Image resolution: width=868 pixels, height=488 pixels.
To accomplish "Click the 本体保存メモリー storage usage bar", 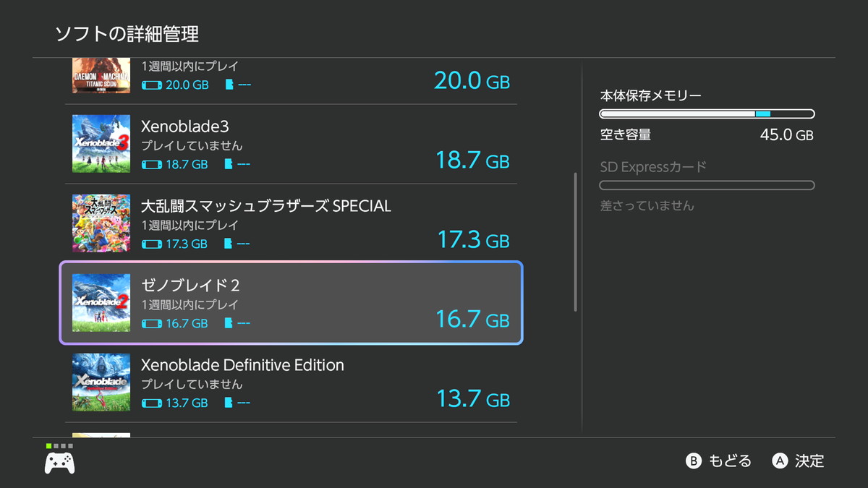I will [x=707, y=114].
